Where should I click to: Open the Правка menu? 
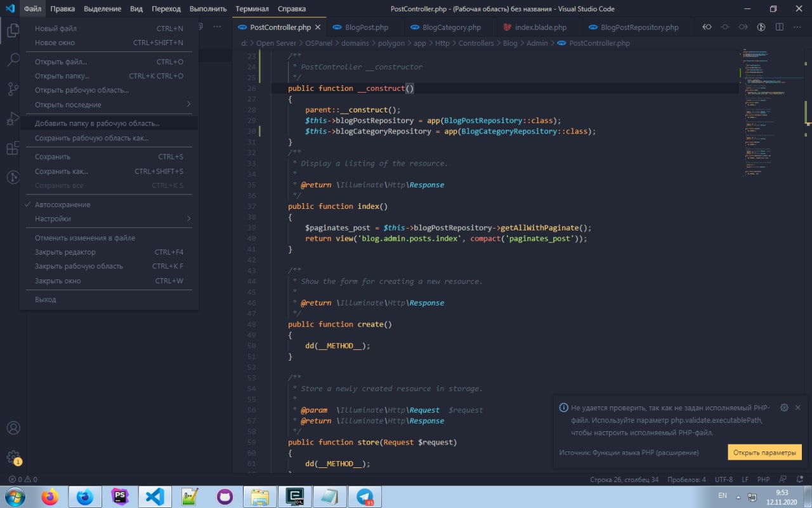(x=63, y=9)
